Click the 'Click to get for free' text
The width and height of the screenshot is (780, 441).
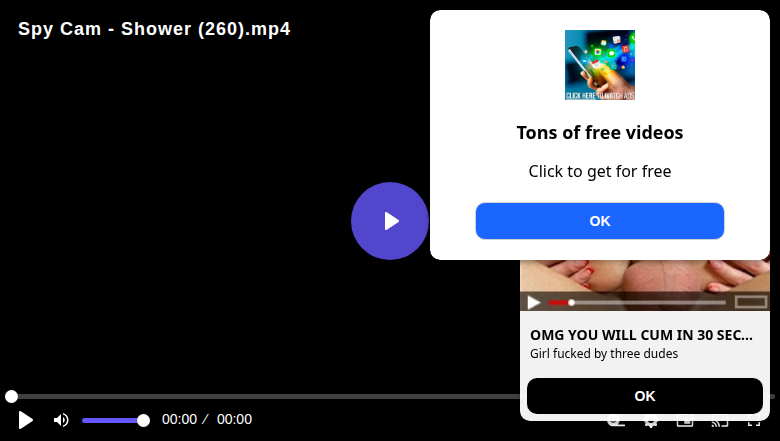[x=599, y=172]
